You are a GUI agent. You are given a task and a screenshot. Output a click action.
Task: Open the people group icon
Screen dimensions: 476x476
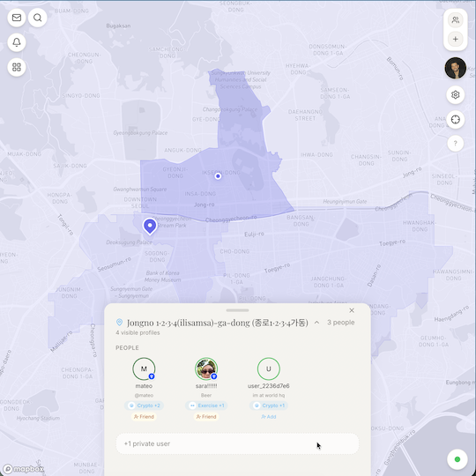coord(456,20)
